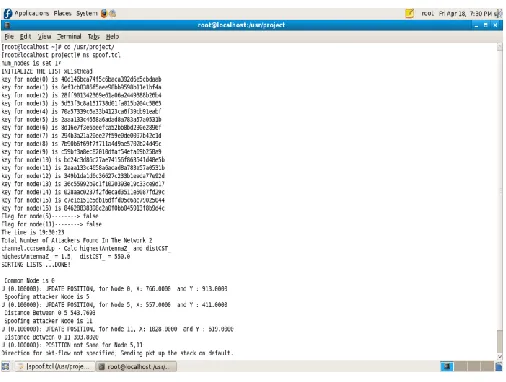The image size is (506, 382).
Task: Click the 'ns spoof.tcl' command line
Action: pos(61,55)
